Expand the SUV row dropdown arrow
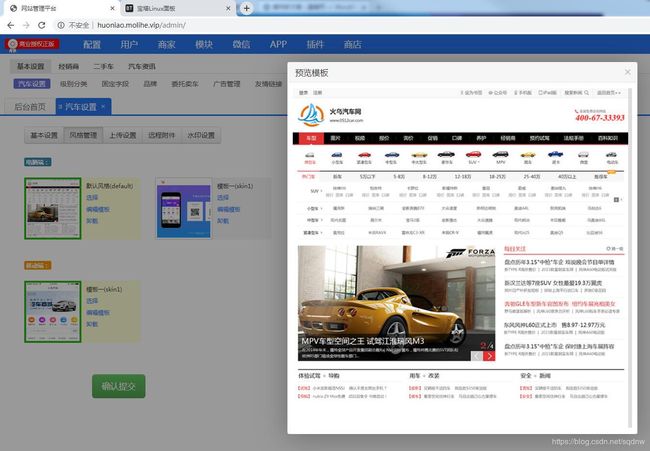The image size is (650, 451). click(321, 191)
